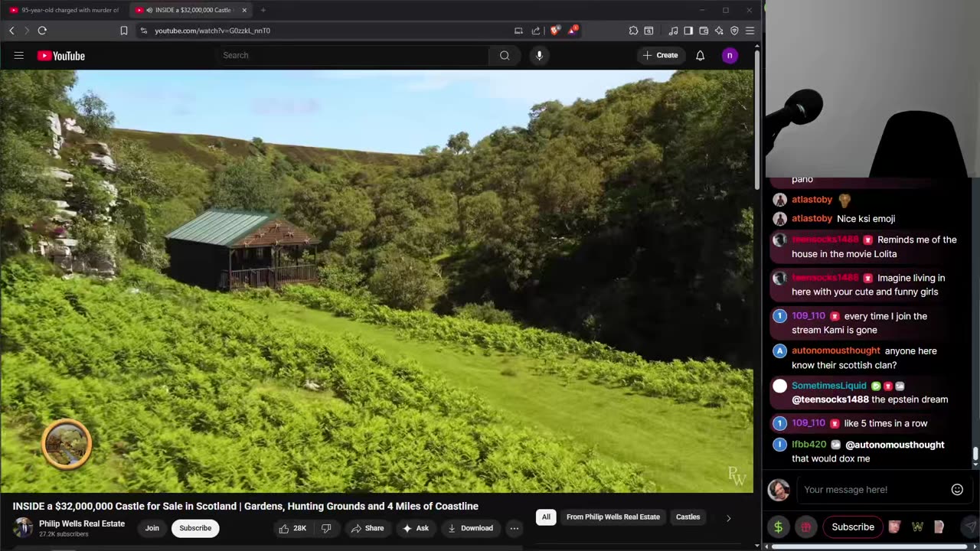Click username SometimesLiquid in chat
The image size is (980, 551).
pos(829,386)
